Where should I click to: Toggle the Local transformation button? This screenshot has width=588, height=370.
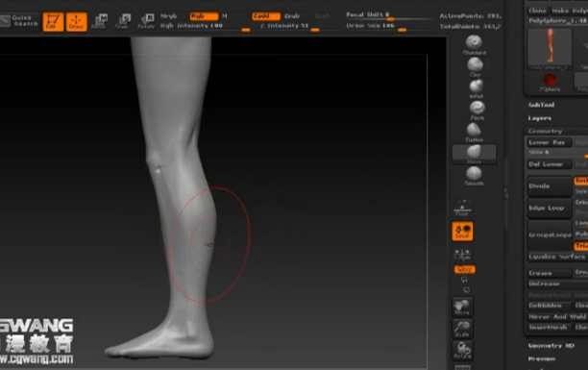point(462,232)
